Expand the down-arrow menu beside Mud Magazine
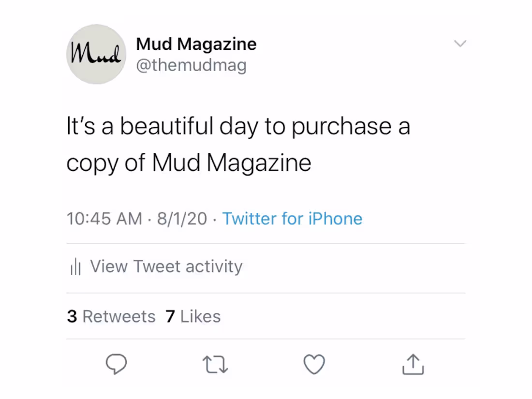532x399 pixels. point(460,44)
